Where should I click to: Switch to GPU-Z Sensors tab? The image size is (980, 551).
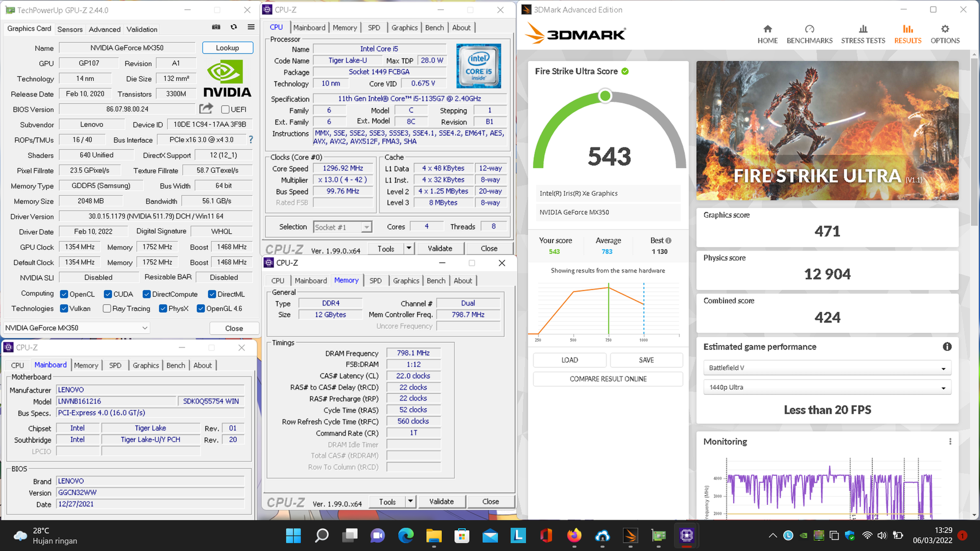click(70, 29)
